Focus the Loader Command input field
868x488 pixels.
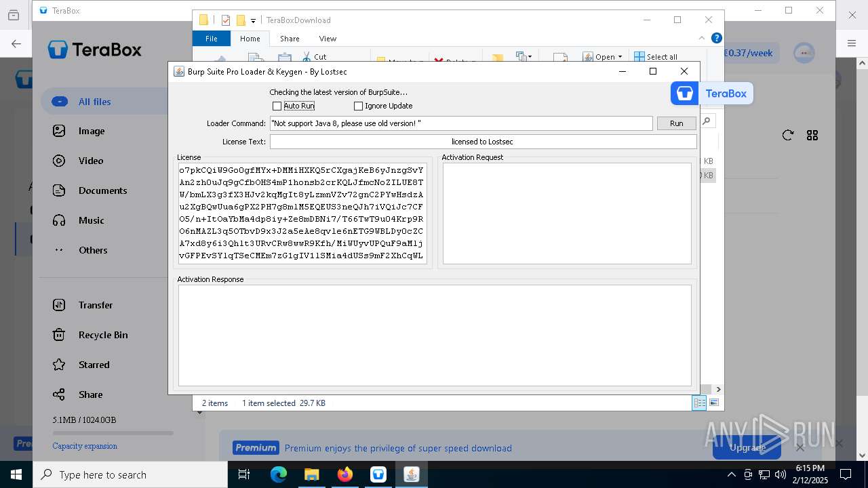(x=461, y=123)
